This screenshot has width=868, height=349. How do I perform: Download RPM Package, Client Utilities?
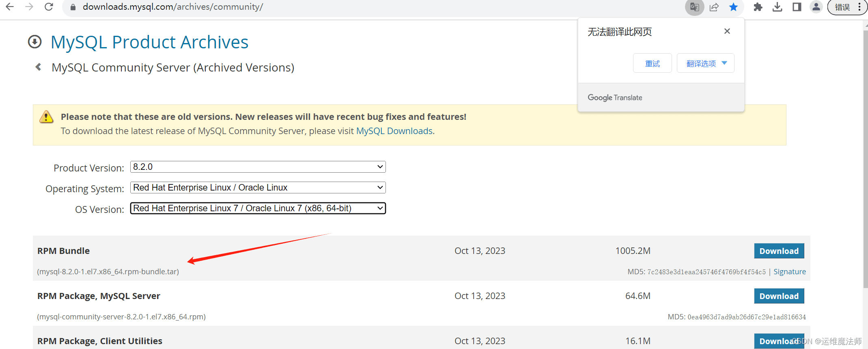779,341
